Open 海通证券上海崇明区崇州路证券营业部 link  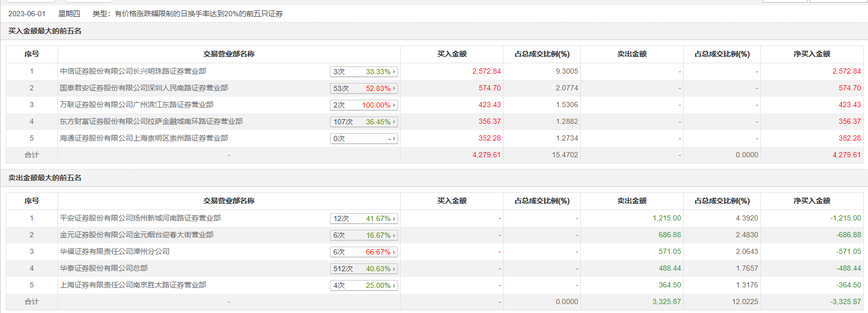(x=144, y=138)
